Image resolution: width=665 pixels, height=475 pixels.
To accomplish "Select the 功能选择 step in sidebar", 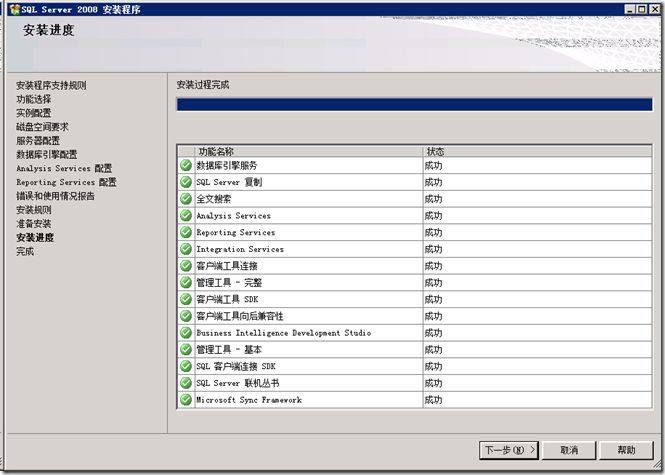I will [34, 99].
